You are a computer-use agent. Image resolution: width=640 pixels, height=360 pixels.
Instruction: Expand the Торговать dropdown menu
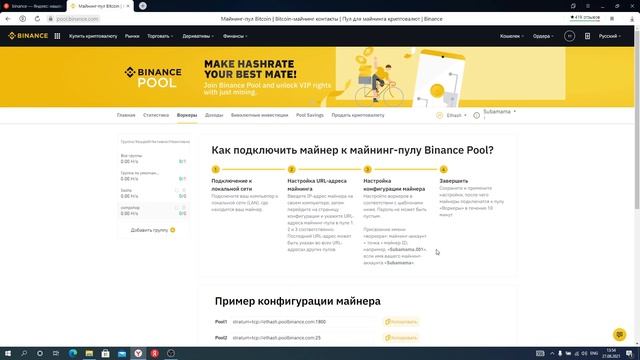pyautogui.click(x=160, y=36)
